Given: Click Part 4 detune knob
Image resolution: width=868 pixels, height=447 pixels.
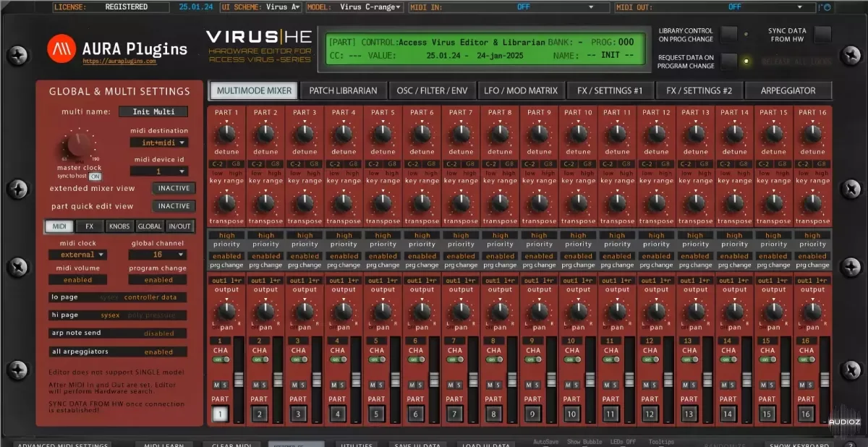Looking at the screenshot, I should [x=344, y=134].
